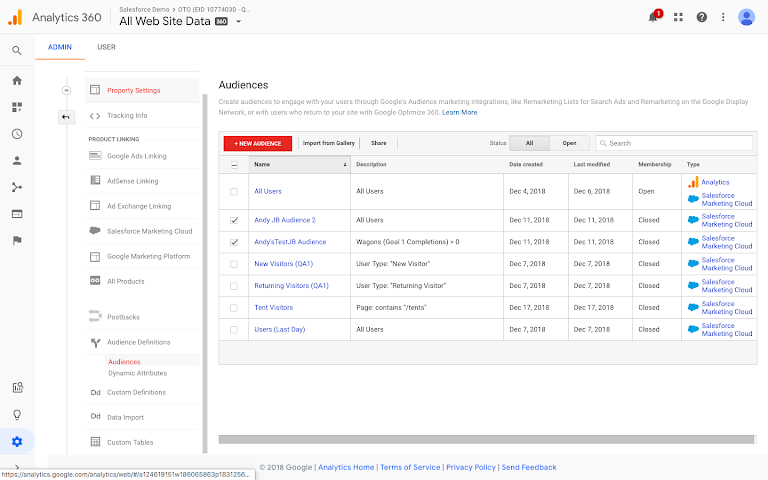This screenshot has width=768, height=480.
Task: Open the Tent Visitors audience link
Action: click(x=273, y=308)
